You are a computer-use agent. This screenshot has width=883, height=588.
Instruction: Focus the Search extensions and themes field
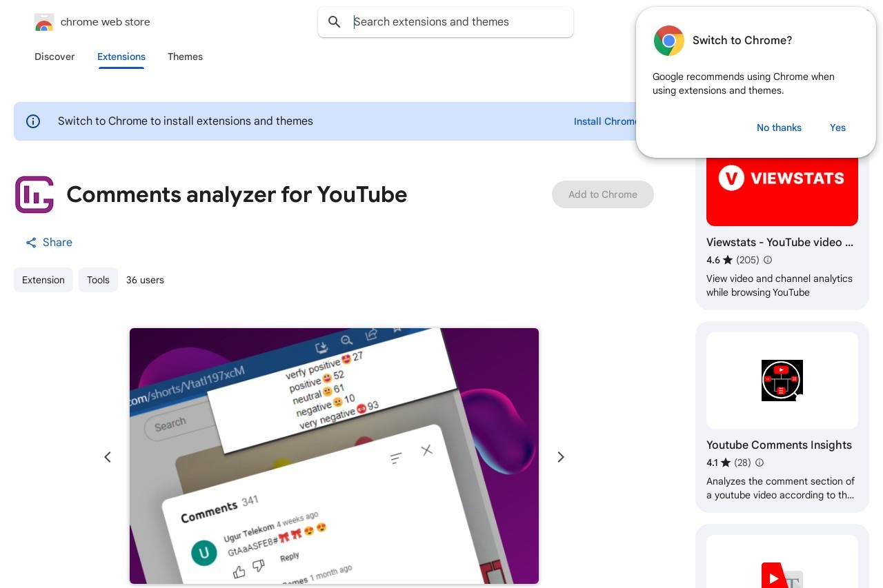tap(445, 22)
